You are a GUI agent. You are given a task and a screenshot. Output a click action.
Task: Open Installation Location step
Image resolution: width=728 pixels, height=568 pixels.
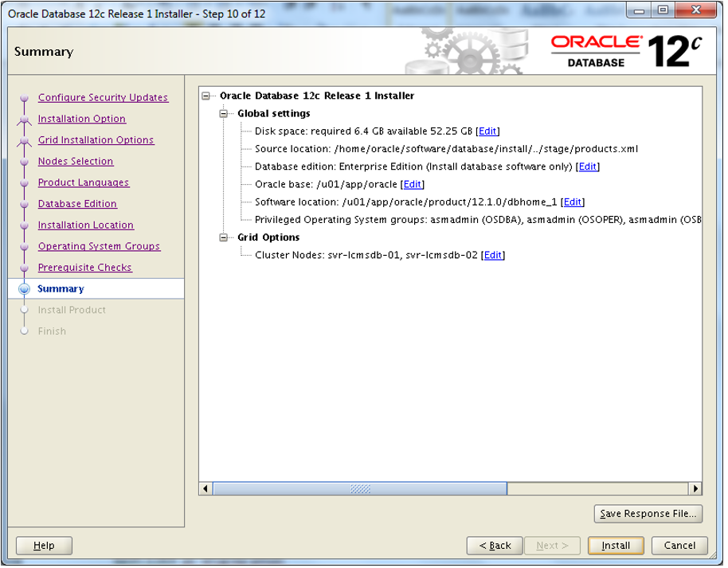(86, 225)
